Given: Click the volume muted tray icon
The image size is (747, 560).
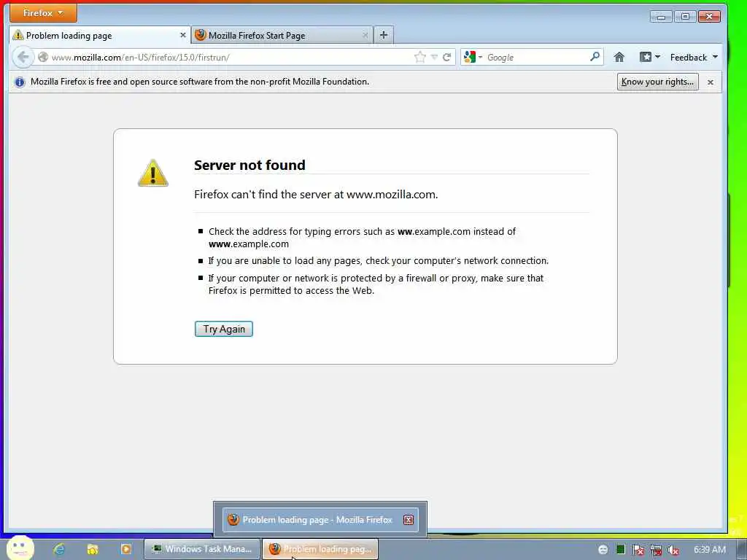Looking at the screenshot, I should [673, 550].
